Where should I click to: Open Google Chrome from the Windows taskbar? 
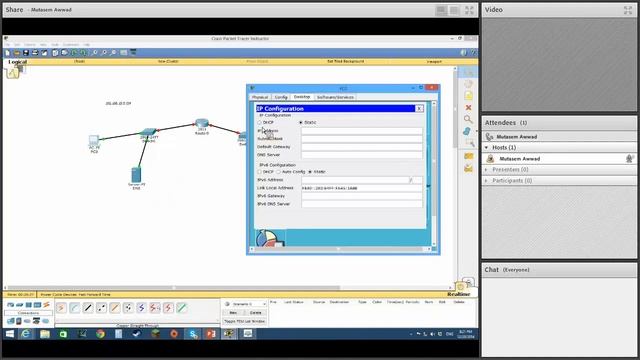pos(100,334)
